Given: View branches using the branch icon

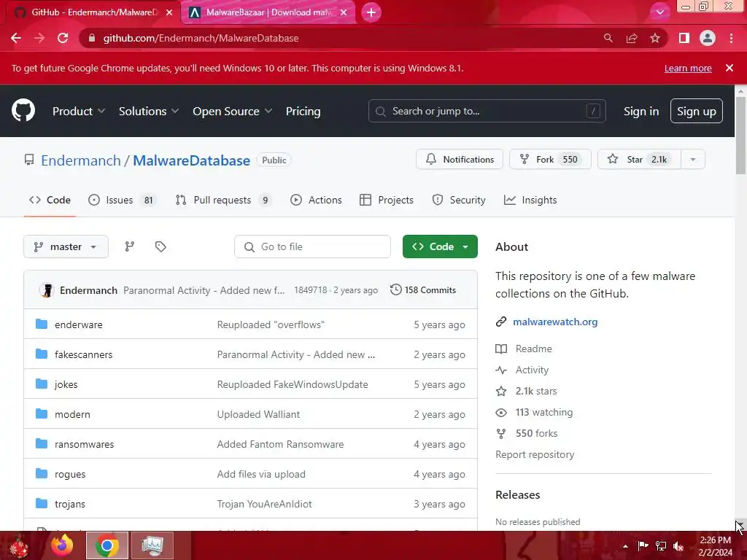Looking at the screenshot, I should (x=130, y=246).
